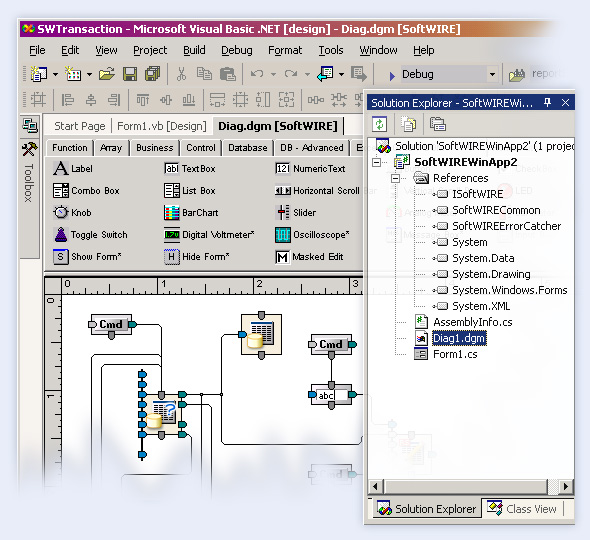Screen dimensions: 590x540
Task: Select the Oscilloscope control icon
Action: [x=283, y=235]
